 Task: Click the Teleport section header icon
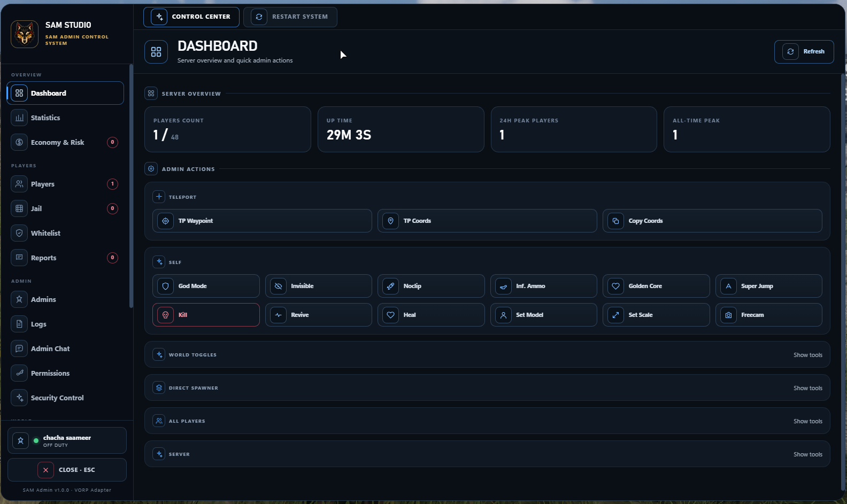tap(159, 197)
